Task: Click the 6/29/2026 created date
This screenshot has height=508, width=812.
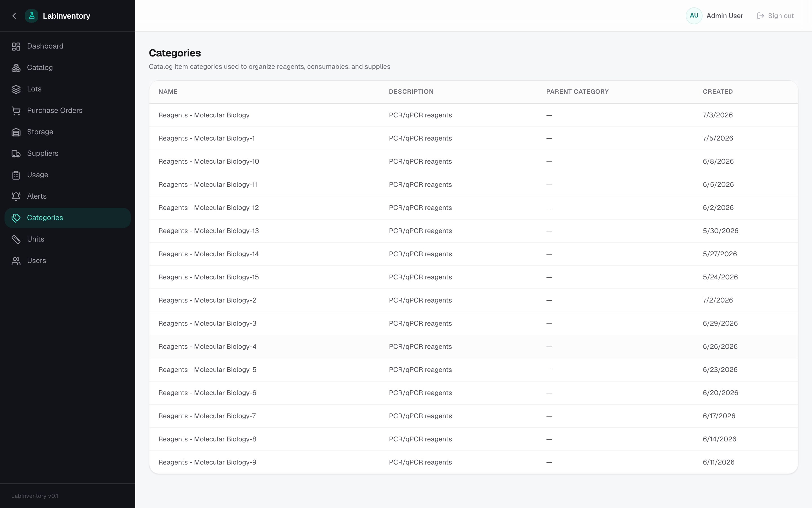Action: 720,324
